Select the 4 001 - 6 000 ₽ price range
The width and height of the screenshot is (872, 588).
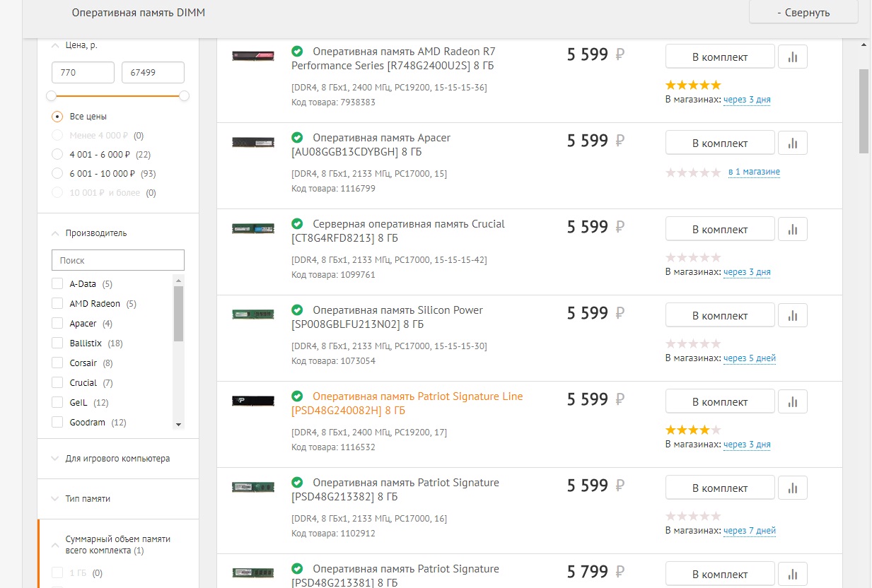[57, 154]
